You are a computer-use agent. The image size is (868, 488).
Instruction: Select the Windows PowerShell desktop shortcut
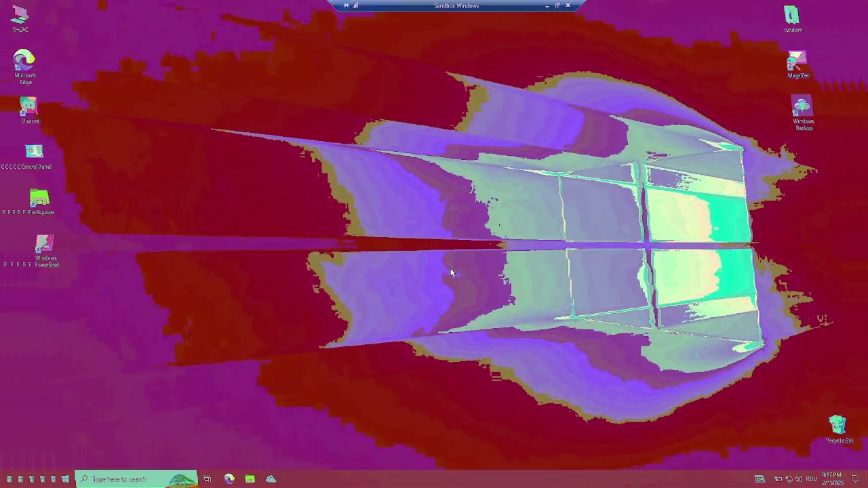click(45, 251)
